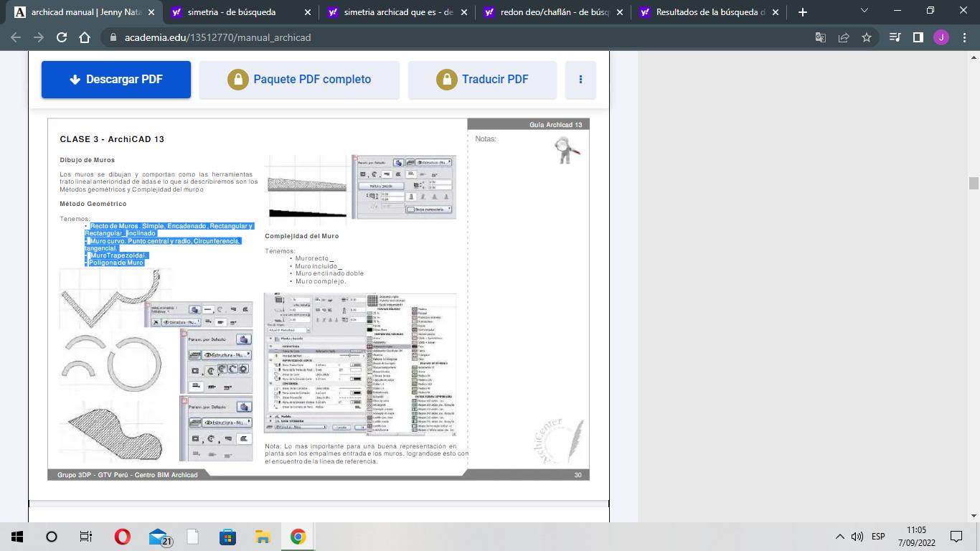Close the redon deo/chaflán tab
980x551 pixels.
(x=619, y=12)
